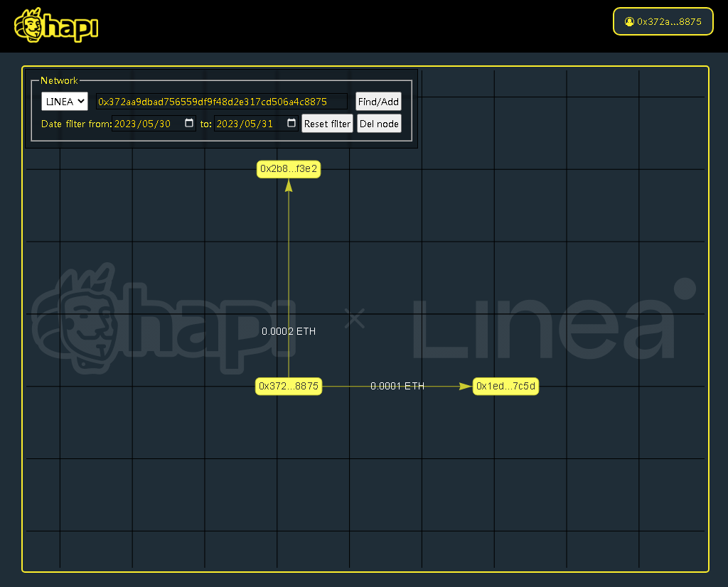Open calendar picker for to date
The image size is (728, 587).
(291, 123)
